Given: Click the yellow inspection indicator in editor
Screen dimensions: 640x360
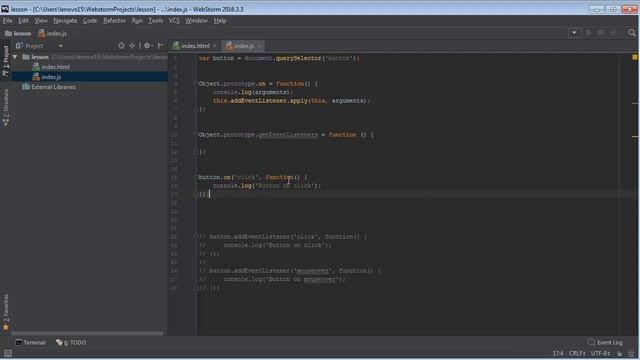Looking at the screenshot, I should 635,57.
